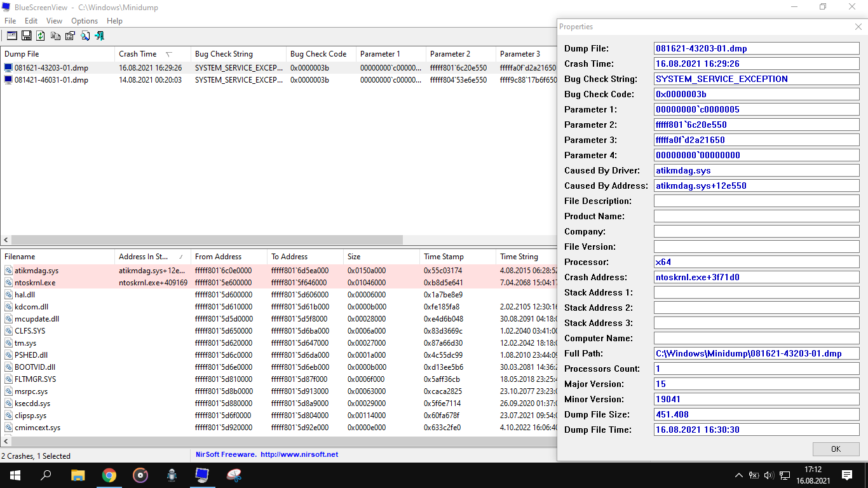
Task: Click the Full Path field
Action: click(756, 353)
